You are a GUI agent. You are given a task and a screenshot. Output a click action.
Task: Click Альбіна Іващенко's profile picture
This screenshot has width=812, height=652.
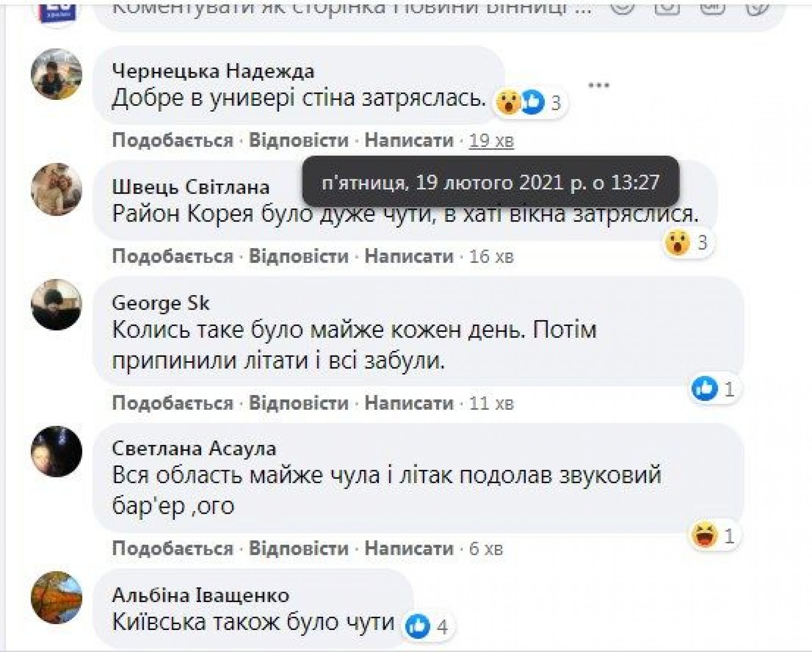(x=56, y=597)
